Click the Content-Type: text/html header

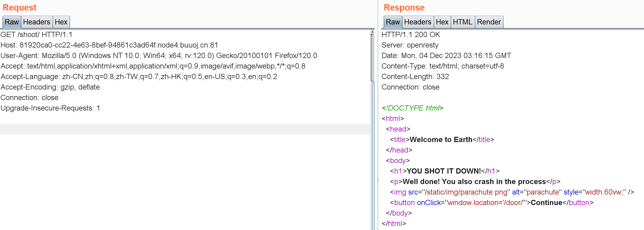click(443, 66)
